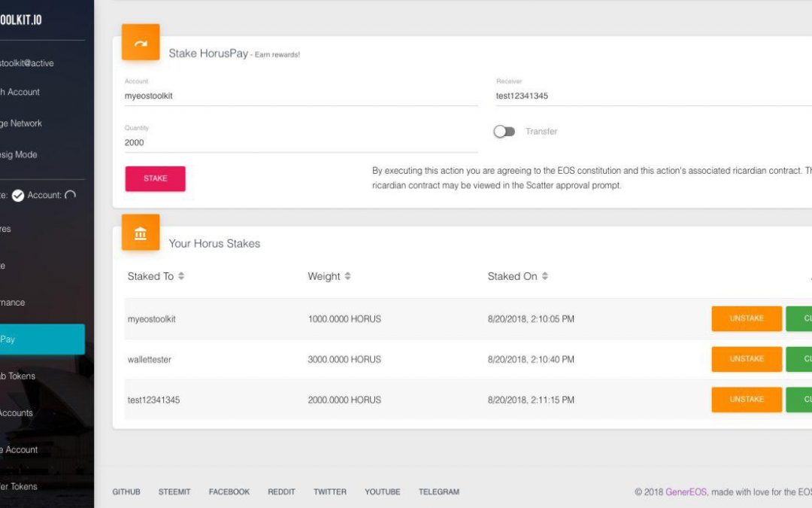Unstake the wallettester stake

coord(746,359)
